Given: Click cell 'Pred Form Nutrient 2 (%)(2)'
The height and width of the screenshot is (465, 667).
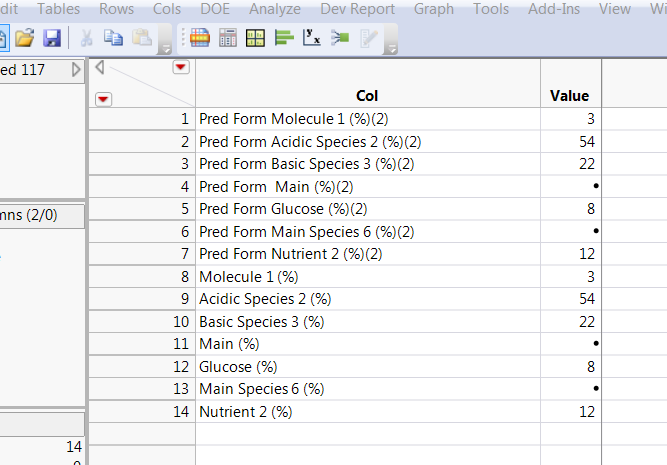Looking at the screenshot, I should 368,254.
